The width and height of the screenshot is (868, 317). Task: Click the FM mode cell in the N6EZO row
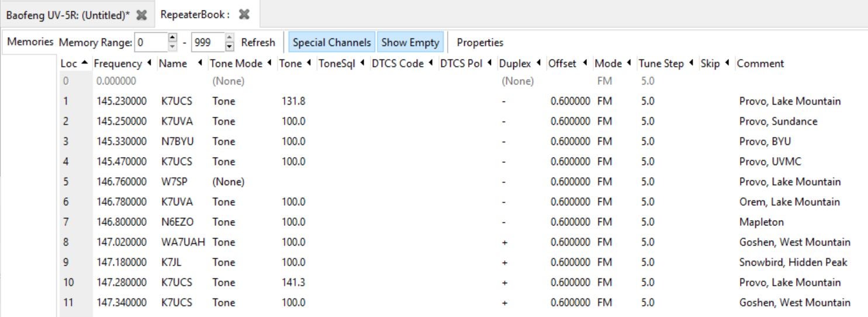coord(604,222)
